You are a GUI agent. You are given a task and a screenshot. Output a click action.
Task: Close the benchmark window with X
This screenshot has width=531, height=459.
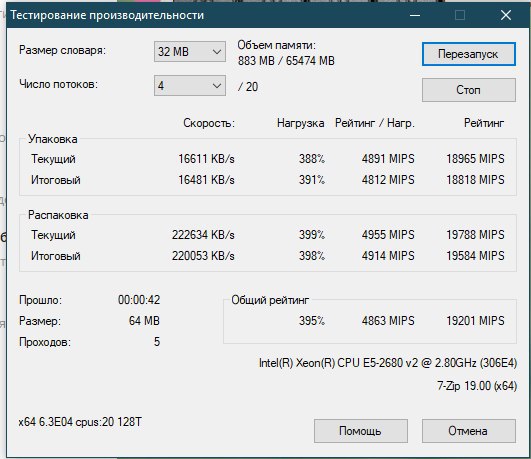506,15
